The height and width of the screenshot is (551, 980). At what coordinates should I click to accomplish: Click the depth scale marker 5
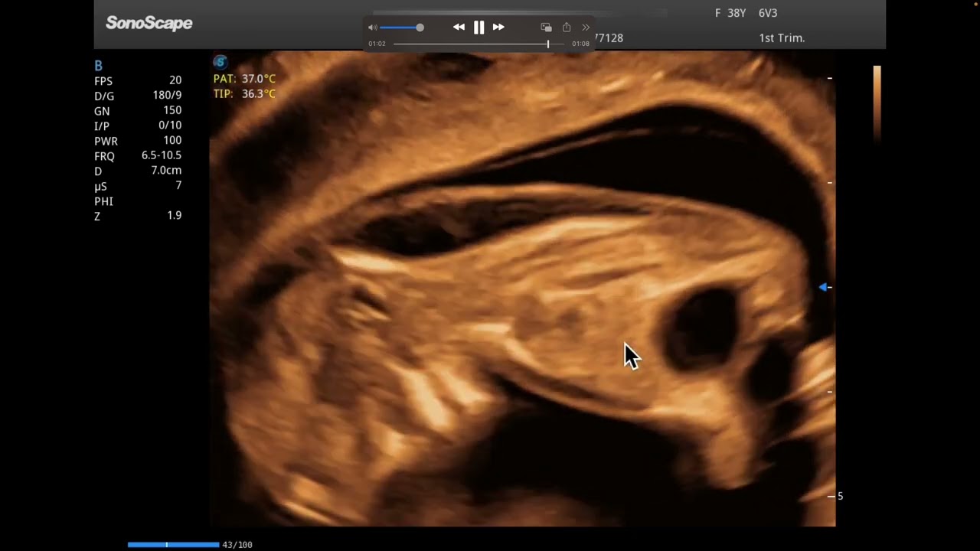tap(840, 496)
